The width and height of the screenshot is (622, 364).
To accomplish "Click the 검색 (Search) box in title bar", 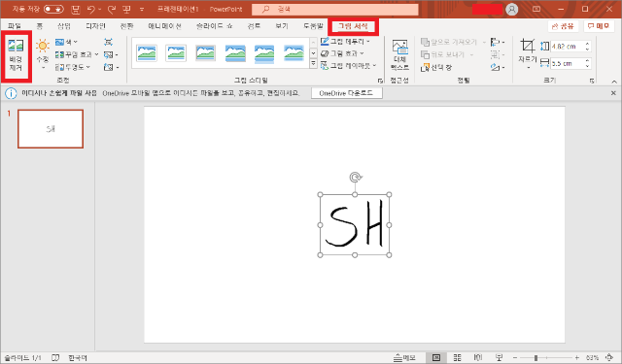I will click(335, 9).
